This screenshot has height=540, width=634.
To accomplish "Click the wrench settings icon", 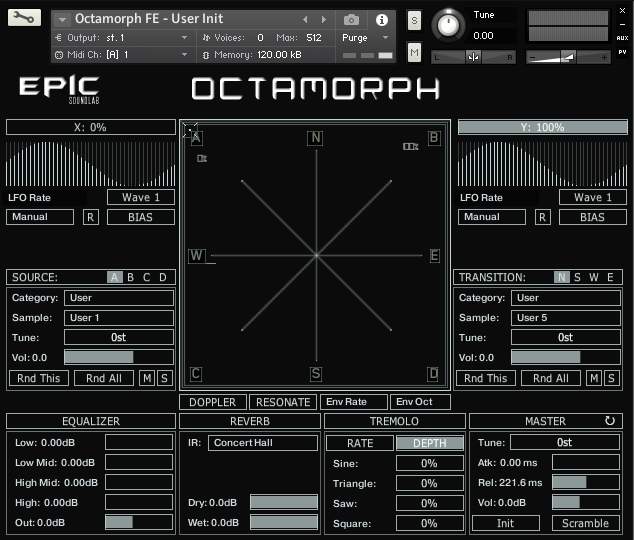I will tap(25, 17).
